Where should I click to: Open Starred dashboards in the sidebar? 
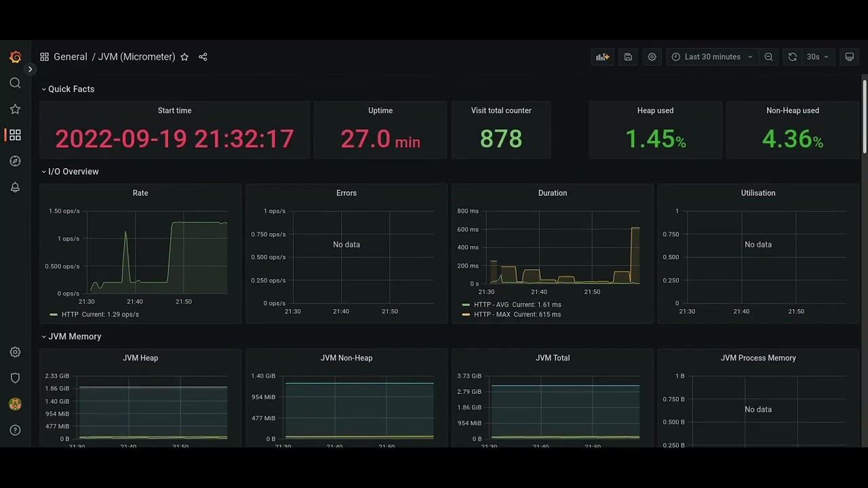(15, 109)
